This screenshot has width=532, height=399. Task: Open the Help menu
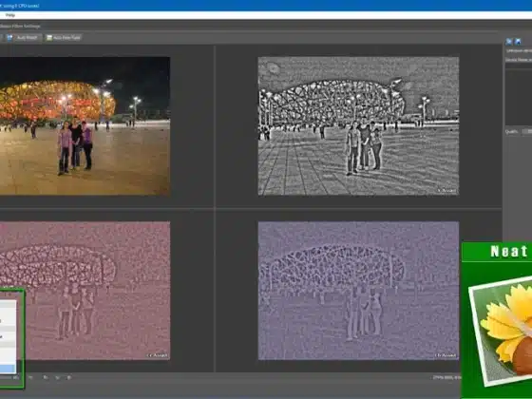[x=10, y=15]
